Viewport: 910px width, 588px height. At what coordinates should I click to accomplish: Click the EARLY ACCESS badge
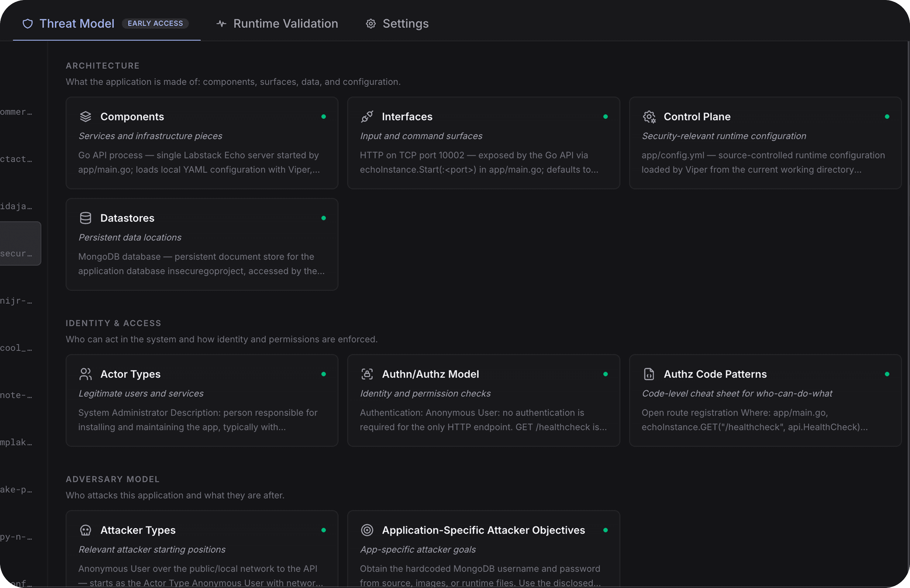[x=155, y=23]
